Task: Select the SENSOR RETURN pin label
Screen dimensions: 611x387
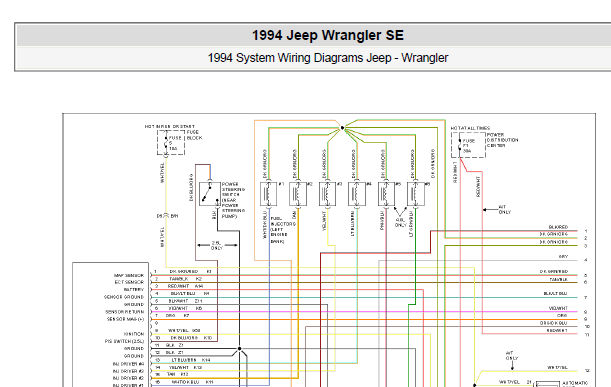Action: point(124,312)
